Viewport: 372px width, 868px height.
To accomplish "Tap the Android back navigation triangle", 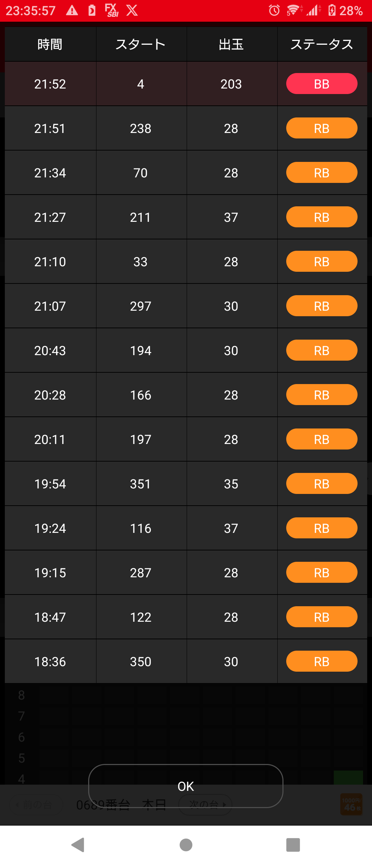I will [x=78, y=845].
